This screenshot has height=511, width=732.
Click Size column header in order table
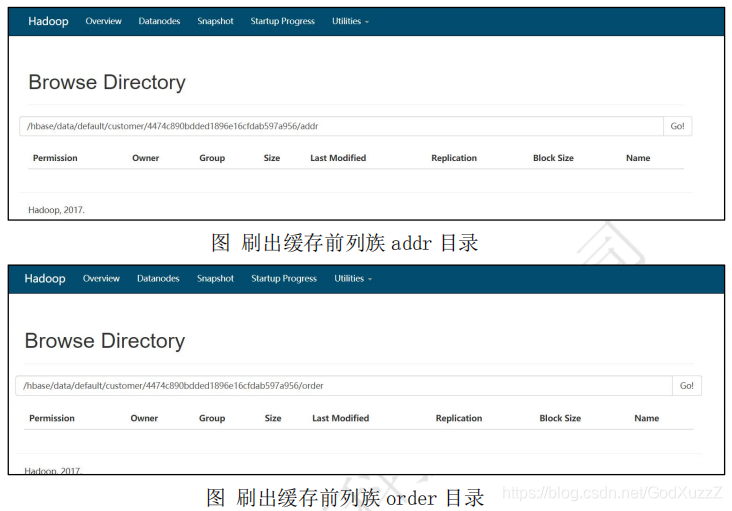[273, 418]
